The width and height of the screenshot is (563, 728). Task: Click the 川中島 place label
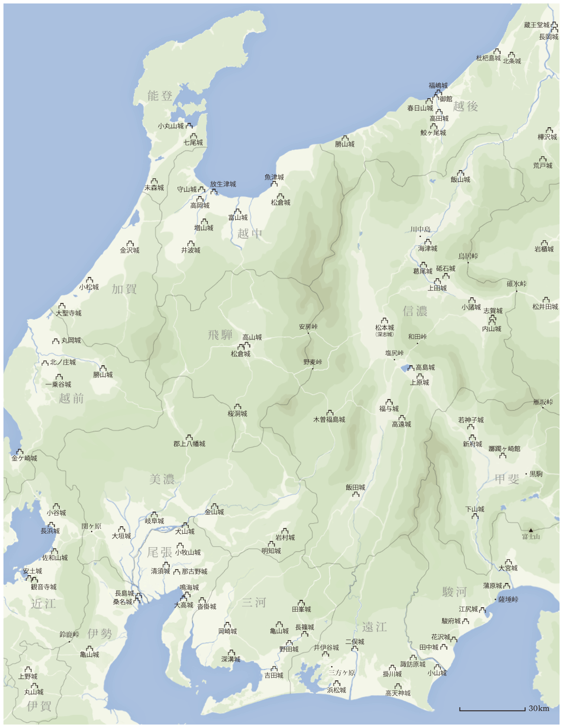point(421,229)
